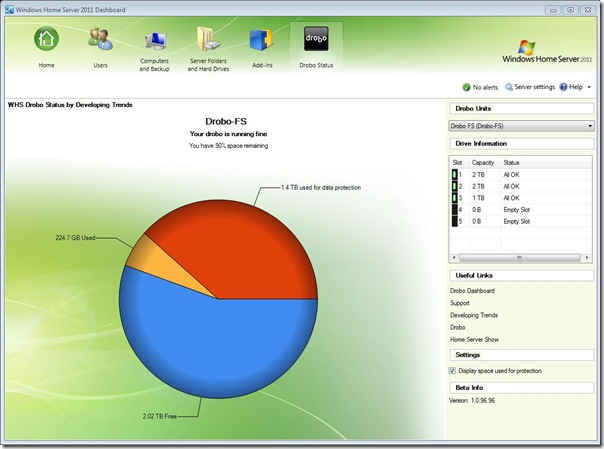Screen dimensions: 604x449
Task: Open the Home section icon
Action: tap(46, 42)
